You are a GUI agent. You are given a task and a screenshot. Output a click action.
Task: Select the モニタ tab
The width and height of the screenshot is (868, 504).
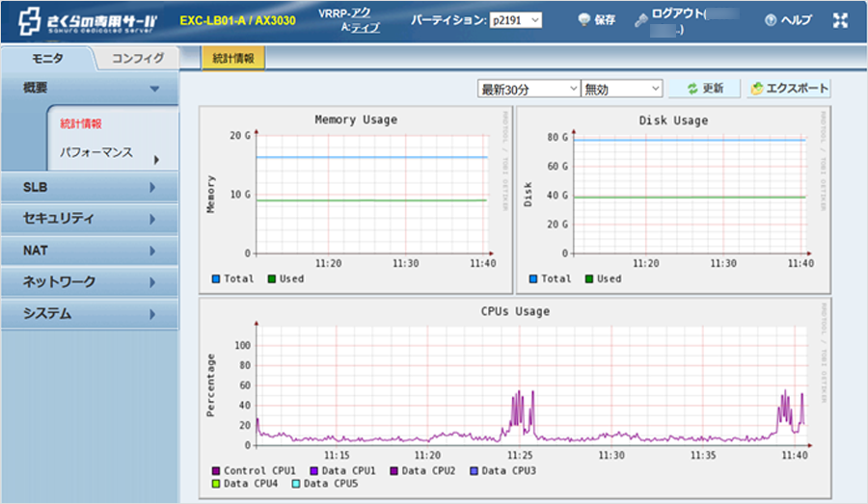pyautogui.click(x=47, y=59)
